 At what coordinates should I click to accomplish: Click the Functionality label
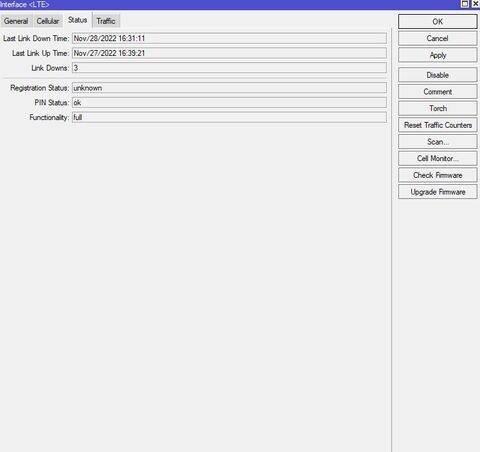pos(49,117)
